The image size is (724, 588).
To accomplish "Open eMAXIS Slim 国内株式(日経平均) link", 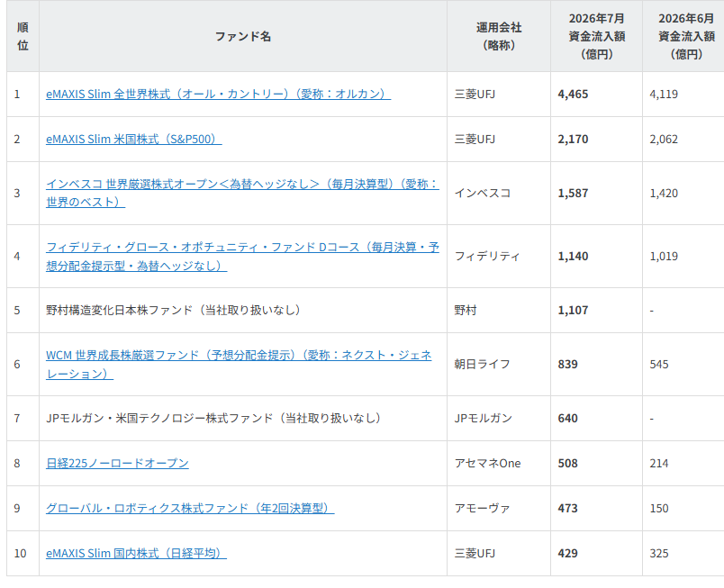I will click(x=136, y=554).
